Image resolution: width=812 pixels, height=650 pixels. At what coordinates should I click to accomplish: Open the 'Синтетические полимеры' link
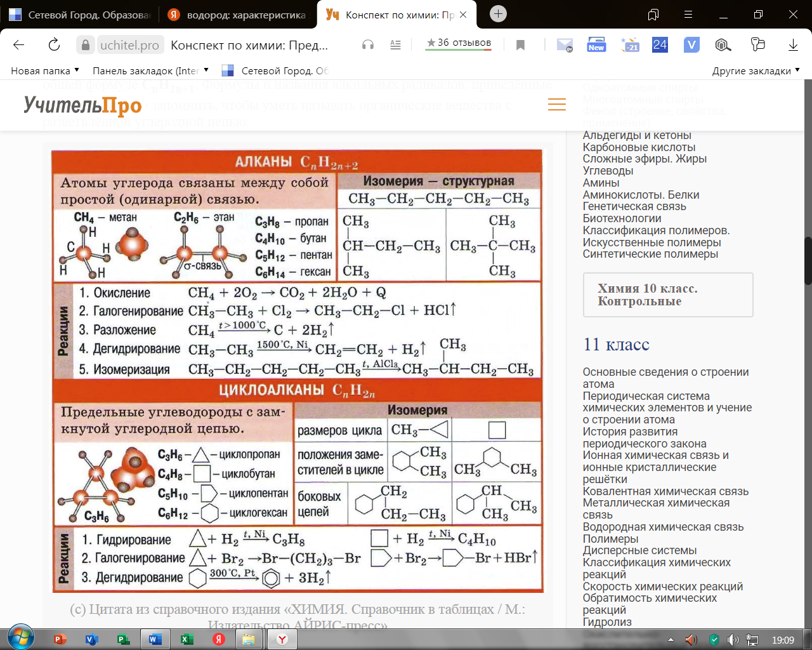650,254
